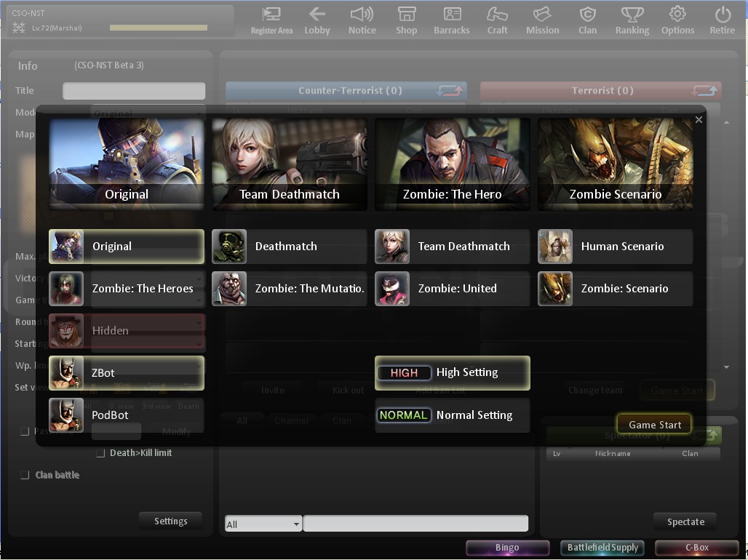
Task: Select PodBot as bot type
Action: [127, 415]
